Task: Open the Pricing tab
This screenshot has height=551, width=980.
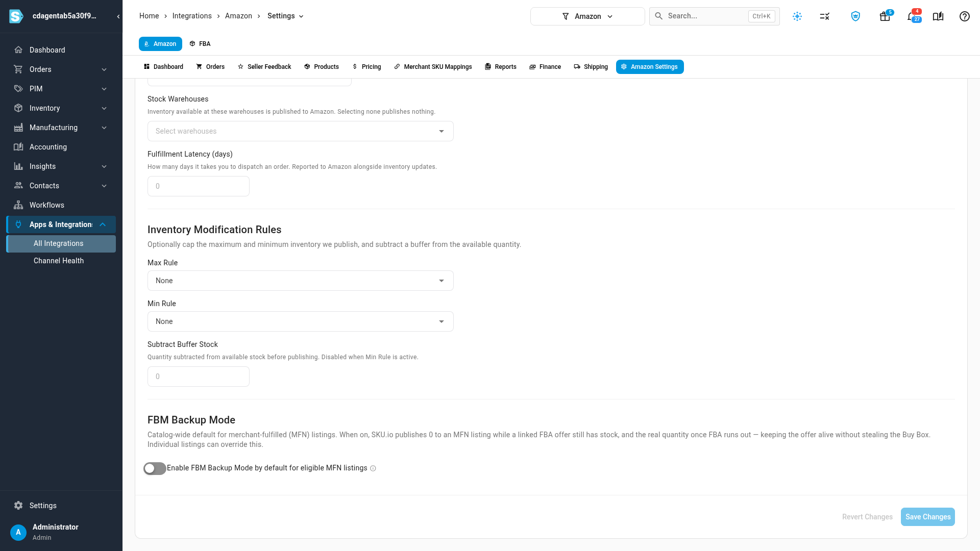Action: [366, 67]
